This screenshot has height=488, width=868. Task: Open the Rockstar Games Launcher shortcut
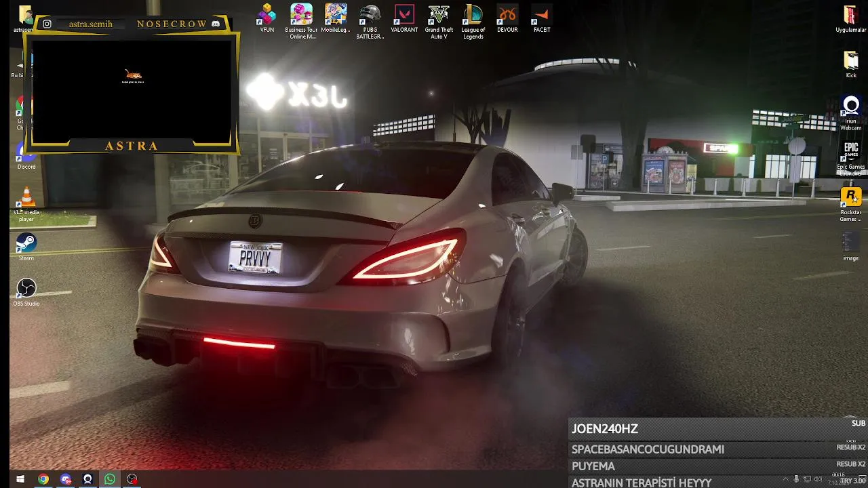coord(851,204)
